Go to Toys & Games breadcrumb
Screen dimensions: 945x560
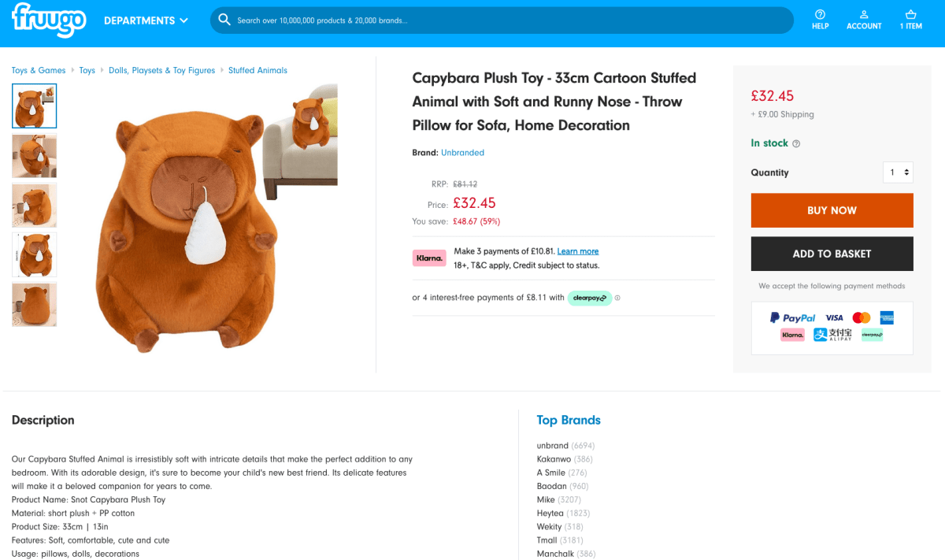pyautogui.click(x=39, y=70)
